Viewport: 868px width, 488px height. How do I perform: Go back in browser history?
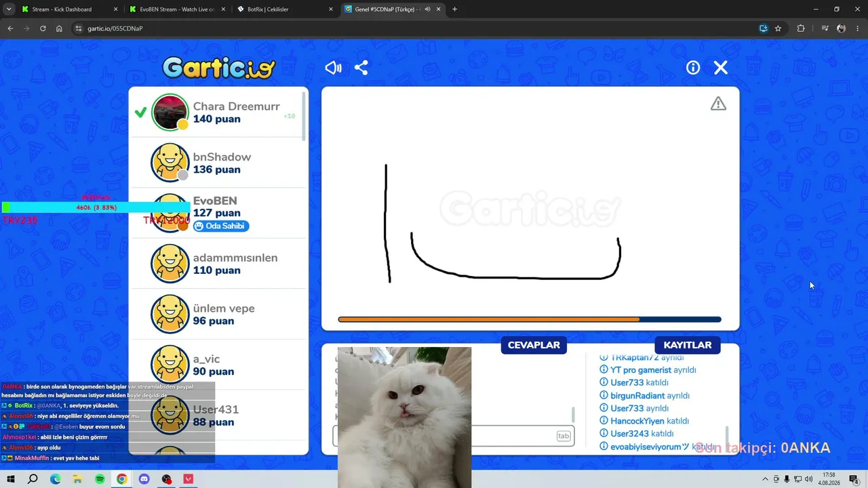pyautogui.click(x=10, y=28)
